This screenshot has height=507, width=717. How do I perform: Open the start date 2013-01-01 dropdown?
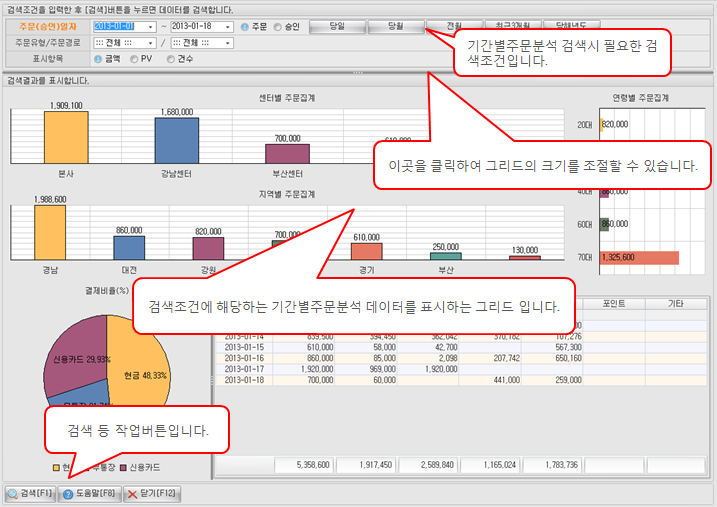click(x=150, y=27)
